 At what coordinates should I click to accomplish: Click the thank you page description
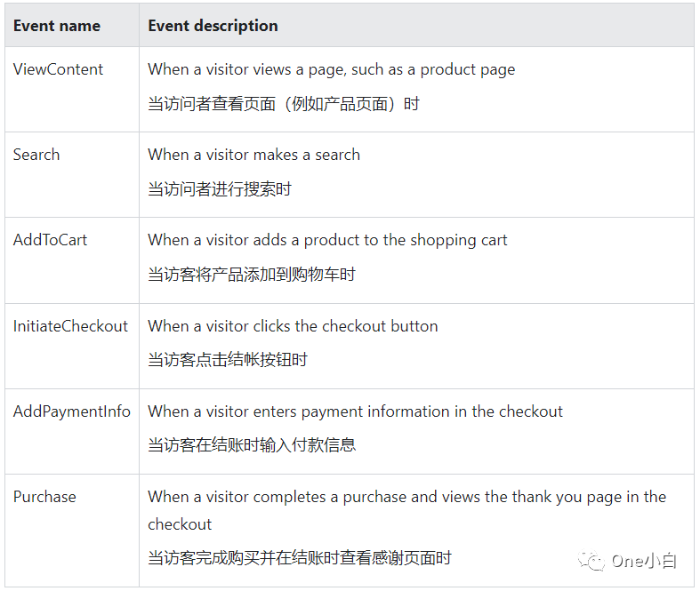point(406,510)
